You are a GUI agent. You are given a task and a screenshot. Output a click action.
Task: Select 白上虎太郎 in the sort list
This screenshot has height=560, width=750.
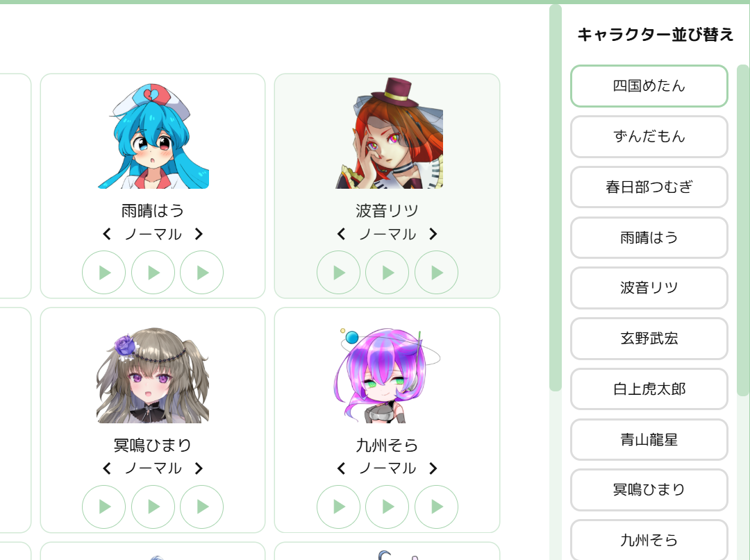(x=649, y=389)
